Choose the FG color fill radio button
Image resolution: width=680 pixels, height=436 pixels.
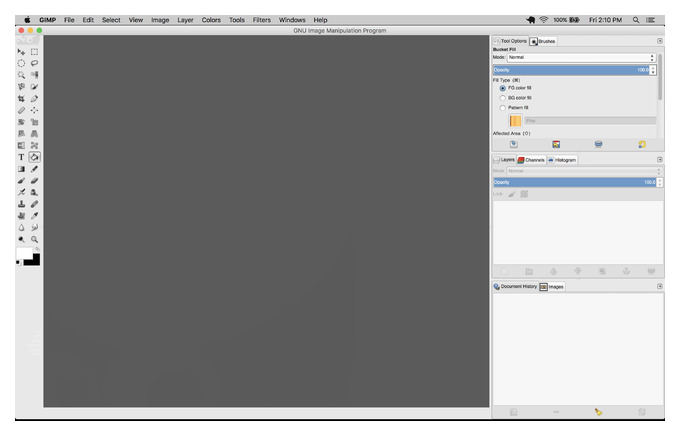(503, 88)
